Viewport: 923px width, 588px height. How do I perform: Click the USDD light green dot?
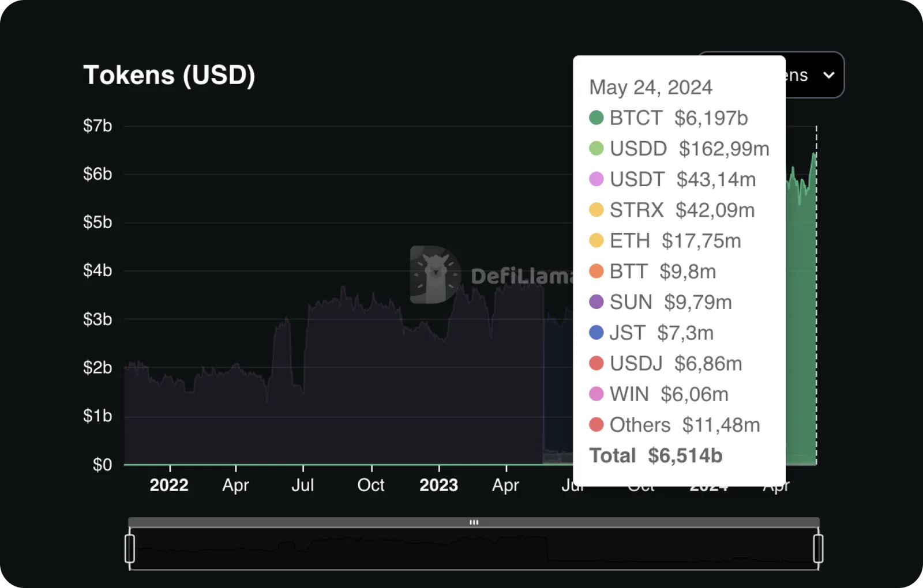click(x=596, y=149)
